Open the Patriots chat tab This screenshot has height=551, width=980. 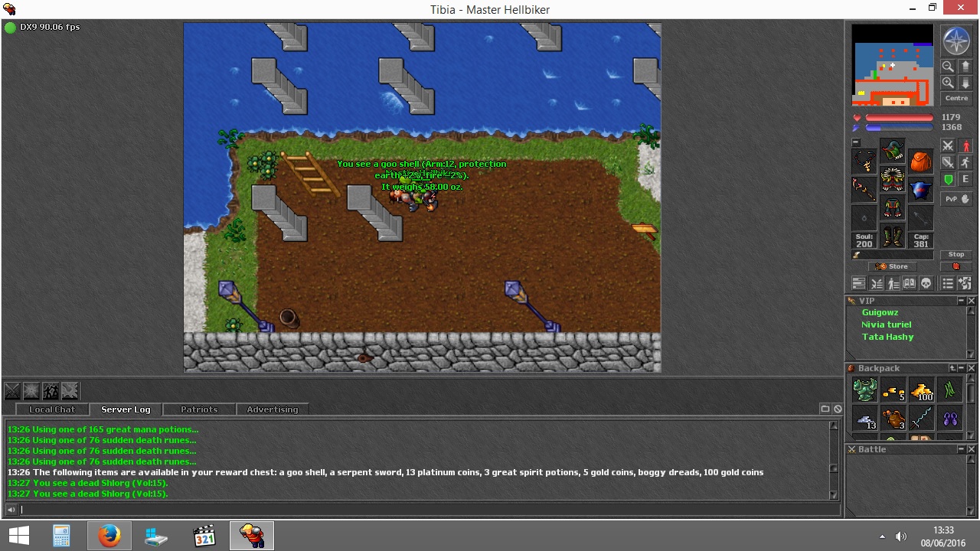pos(199,409)
